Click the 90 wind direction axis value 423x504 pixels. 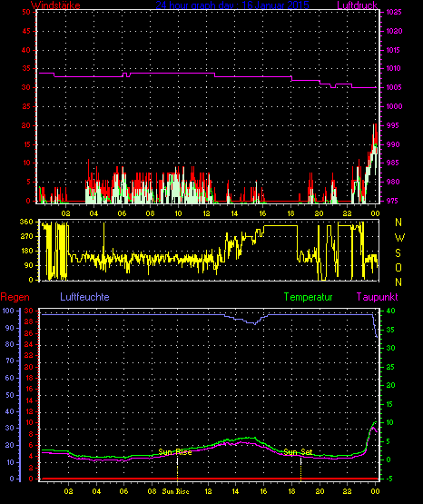click(x=28, y=265)
